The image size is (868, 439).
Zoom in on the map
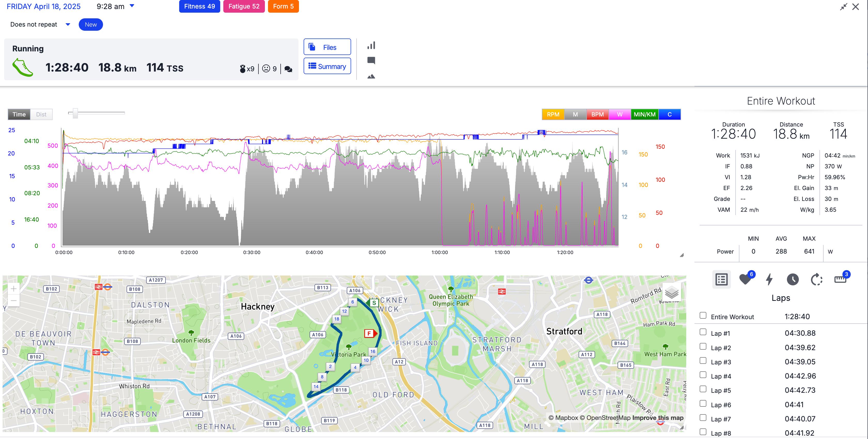point(13,289)
